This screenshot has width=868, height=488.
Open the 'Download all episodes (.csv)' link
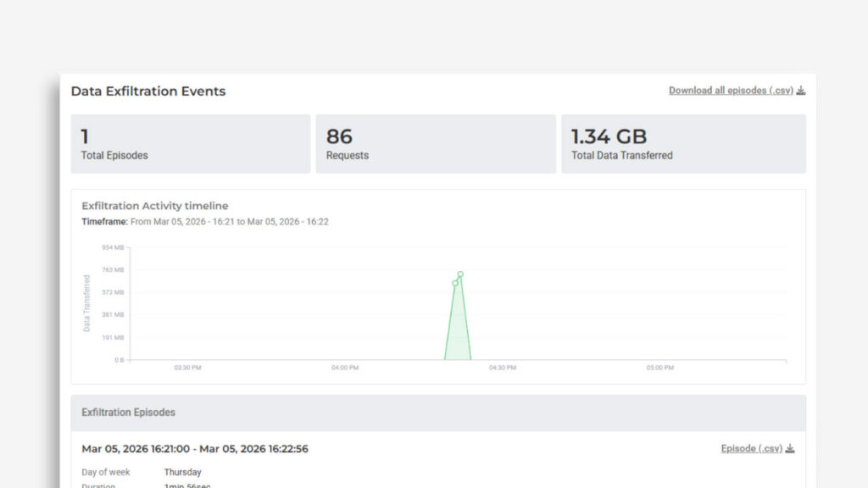pos(730,91)
